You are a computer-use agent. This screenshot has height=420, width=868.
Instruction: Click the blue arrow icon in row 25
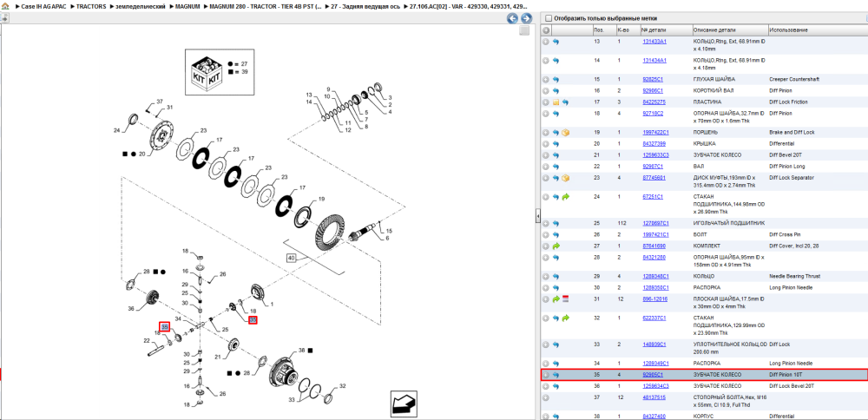556,224
